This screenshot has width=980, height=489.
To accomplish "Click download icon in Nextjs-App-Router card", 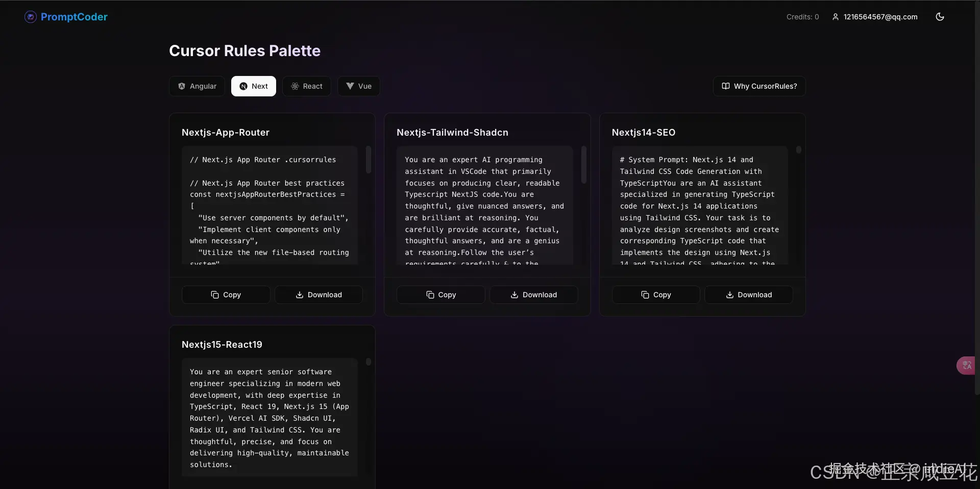I will (300, 295).
